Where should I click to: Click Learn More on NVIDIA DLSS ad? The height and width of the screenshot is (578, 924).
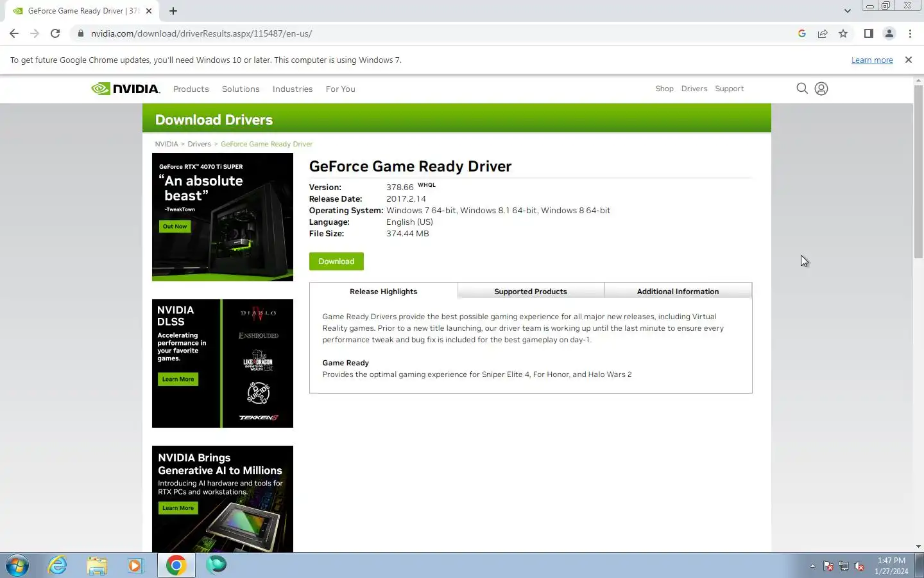178,380
